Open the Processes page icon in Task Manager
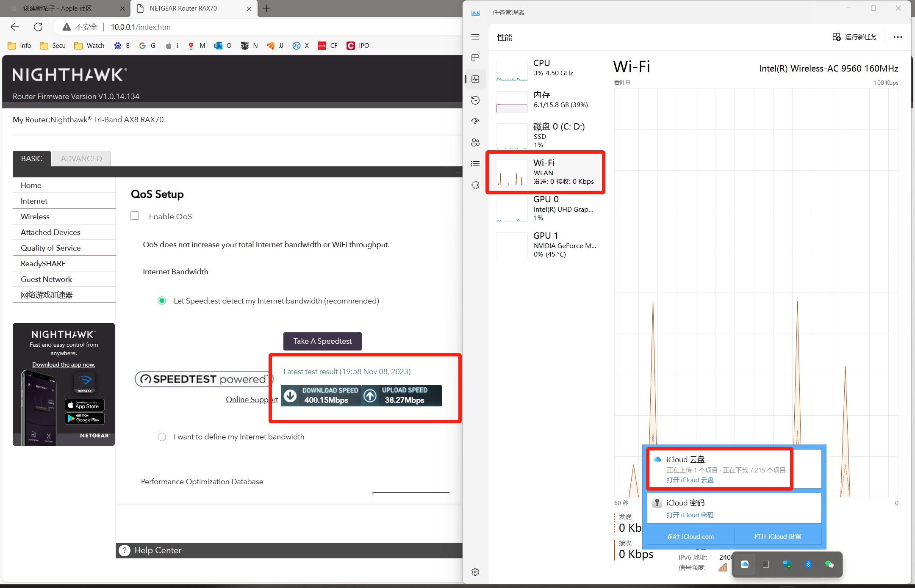 (x=475, y=58)
